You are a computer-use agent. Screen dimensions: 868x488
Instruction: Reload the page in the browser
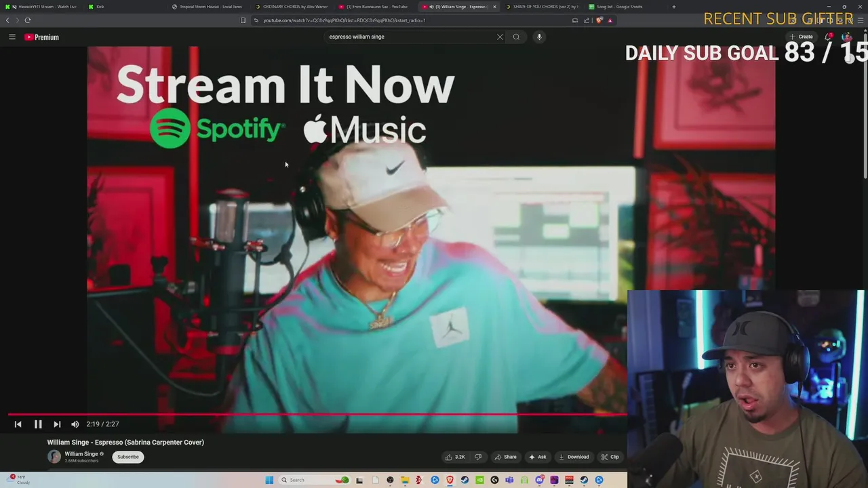pyautogui.click(x=28, y=20)
